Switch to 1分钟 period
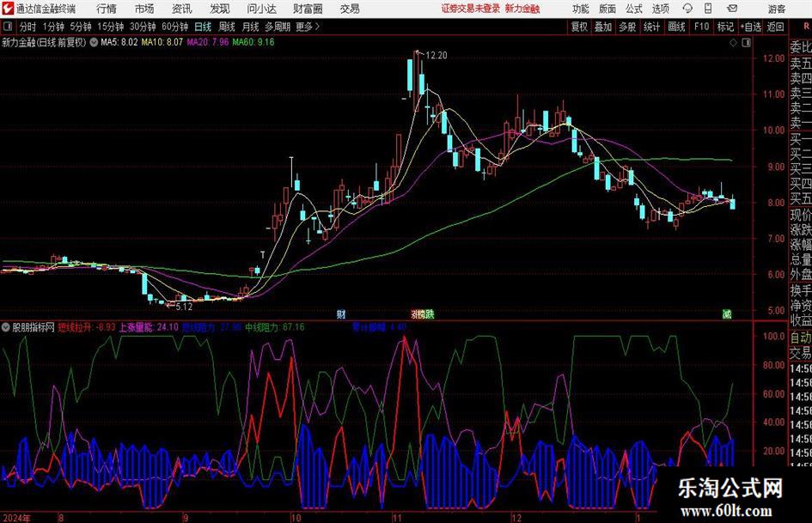 click(x=53, y=27)
